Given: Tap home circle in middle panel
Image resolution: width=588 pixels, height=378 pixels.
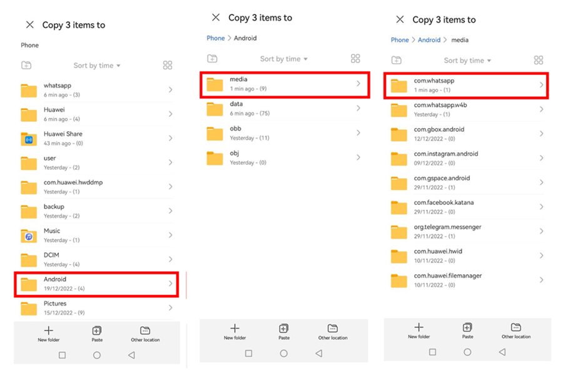Looking at the screenshot, I should [x=284, y=353].
